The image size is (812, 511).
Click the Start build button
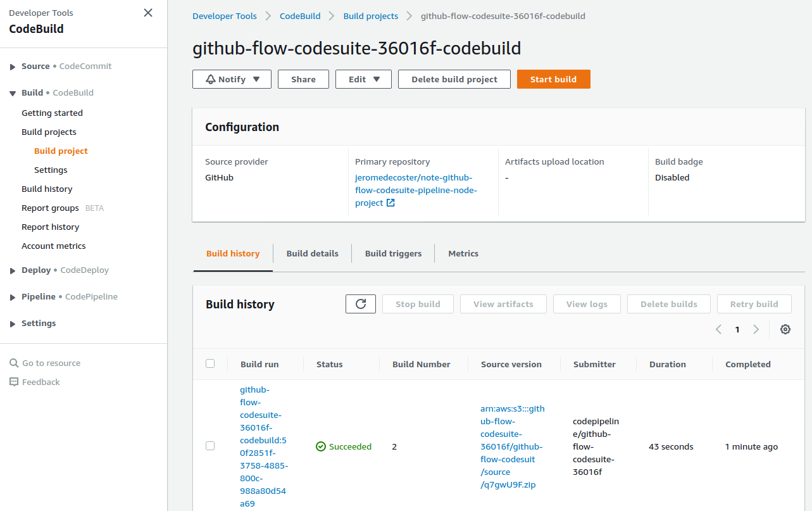point(554,79)
